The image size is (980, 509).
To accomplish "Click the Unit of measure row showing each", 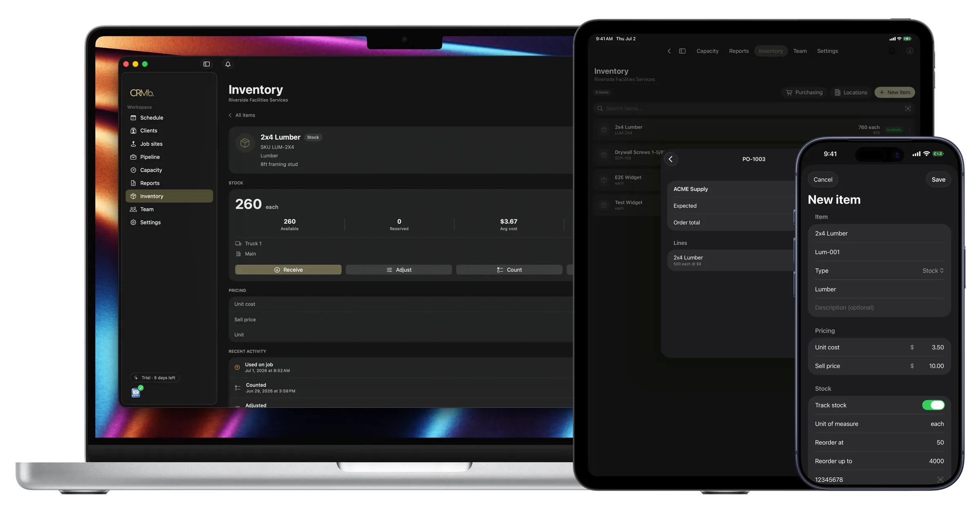I will [x=879, y=424].
